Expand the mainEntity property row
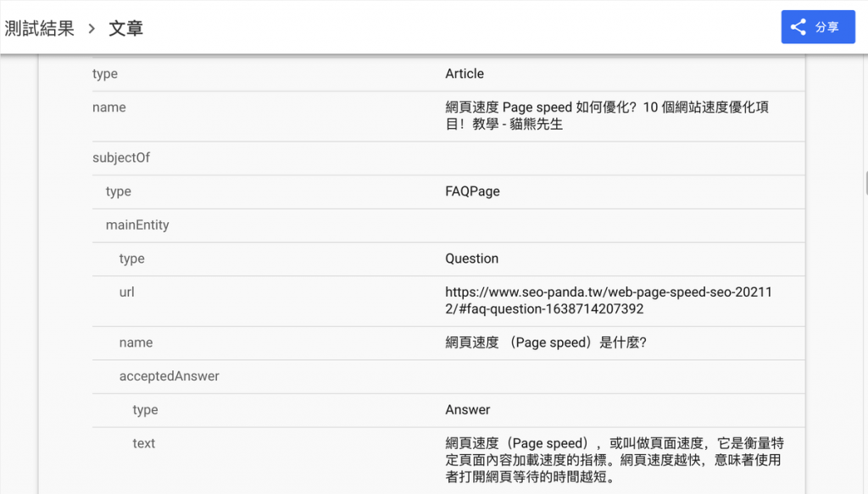868x494 pixels. pyautogui.click(x=137, y=225)
